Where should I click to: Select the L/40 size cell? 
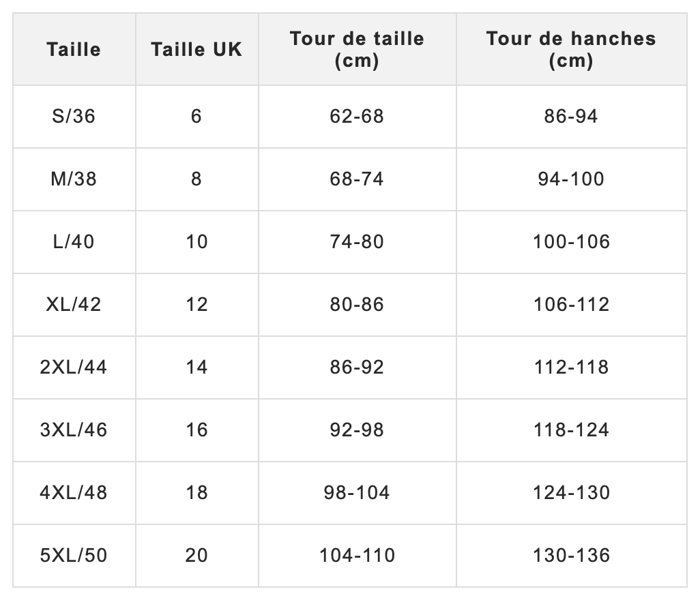(x=74, y=242)
